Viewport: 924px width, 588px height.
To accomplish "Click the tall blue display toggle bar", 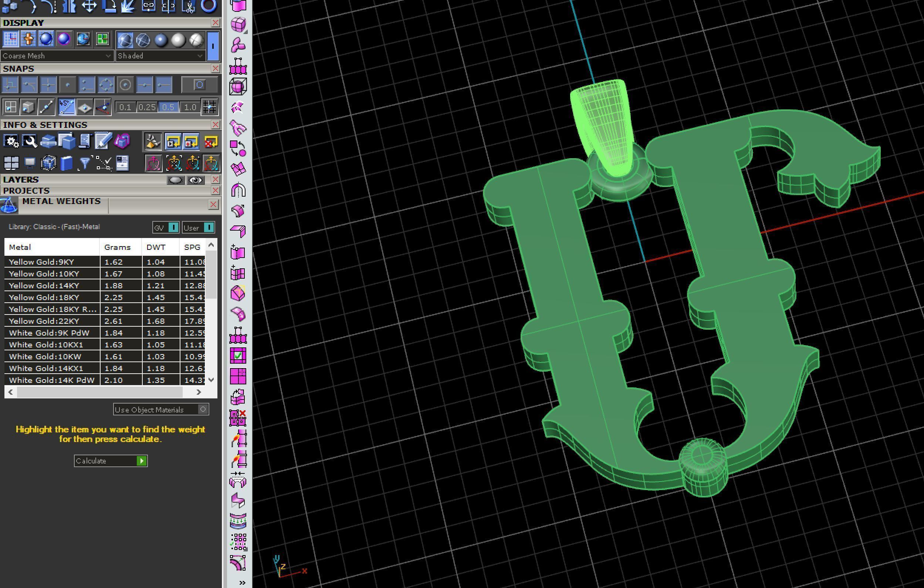I will (x=213, y=47).
